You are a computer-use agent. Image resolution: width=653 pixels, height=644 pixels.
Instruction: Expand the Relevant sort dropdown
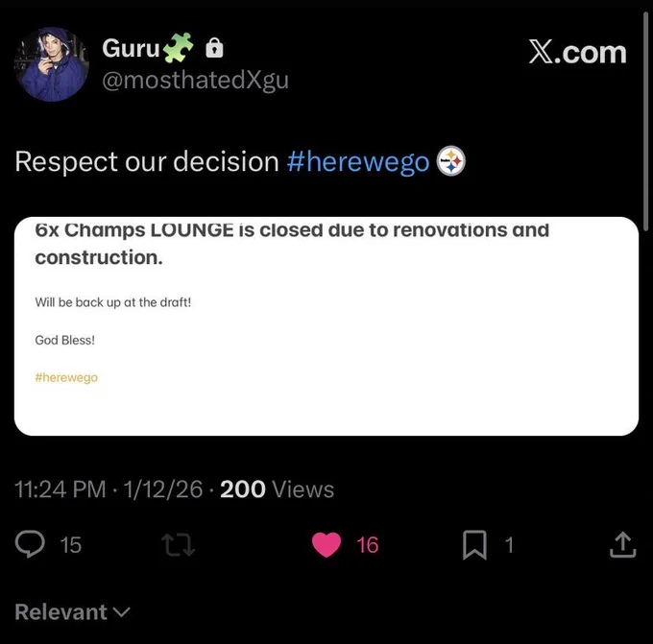pyautogui.click(x=72, y=612)
